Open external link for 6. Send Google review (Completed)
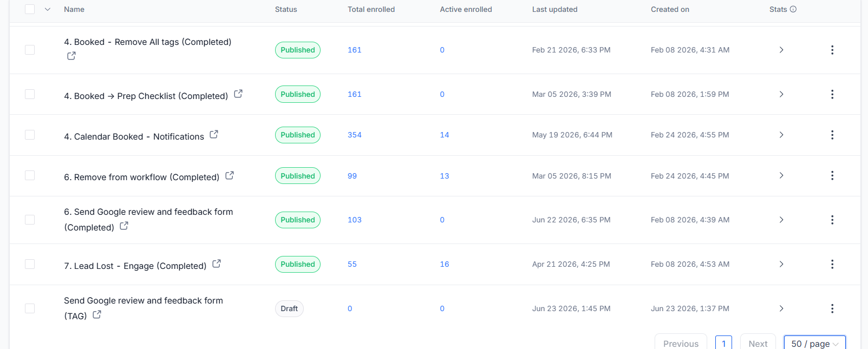 coord(124,226)
